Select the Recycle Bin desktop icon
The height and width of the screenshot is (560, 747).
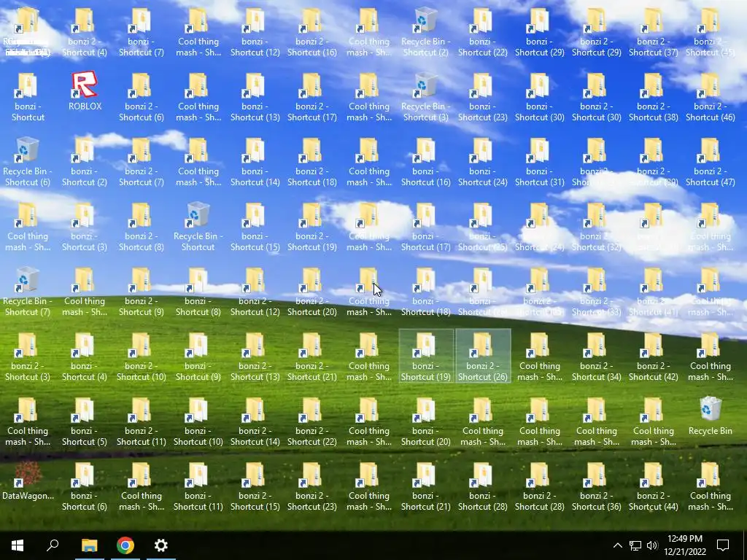tap(711, 416)
